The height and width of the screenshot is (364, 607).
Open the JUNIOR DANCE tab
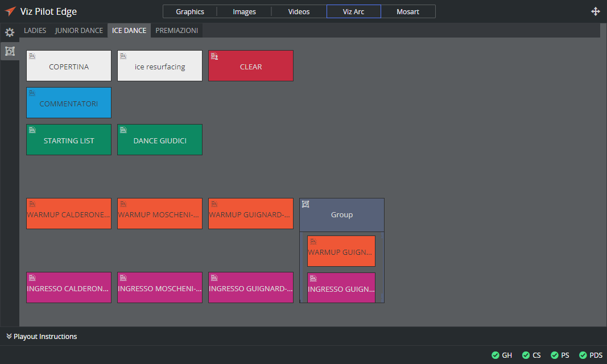pos(79,31)
